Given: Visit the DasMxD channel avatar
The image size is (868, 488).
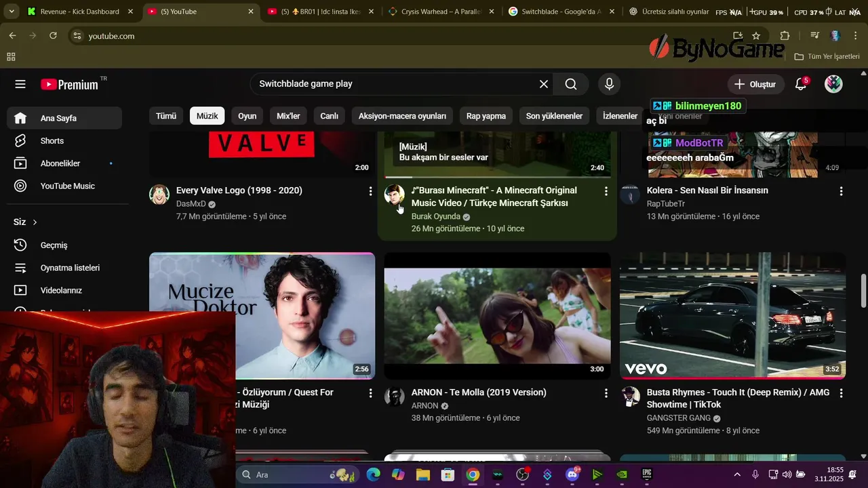Looking at the screenshot, I should pos(159,195).
